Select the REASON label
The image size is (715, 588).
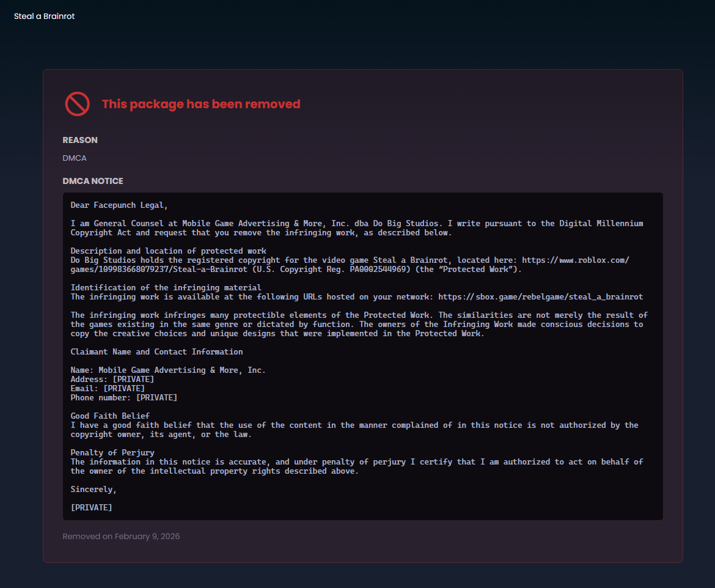pos(80,140)
